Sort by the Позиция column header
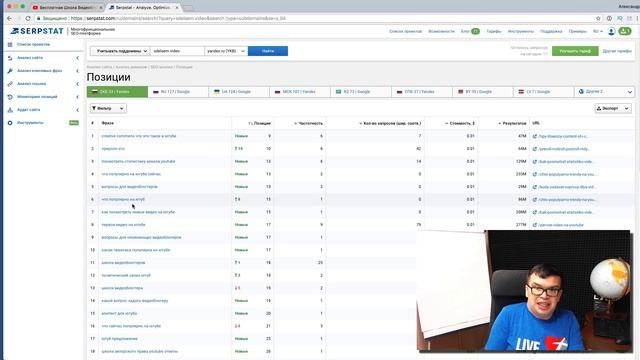This screenshot has width=640, height=360. (x=259, y=123)
